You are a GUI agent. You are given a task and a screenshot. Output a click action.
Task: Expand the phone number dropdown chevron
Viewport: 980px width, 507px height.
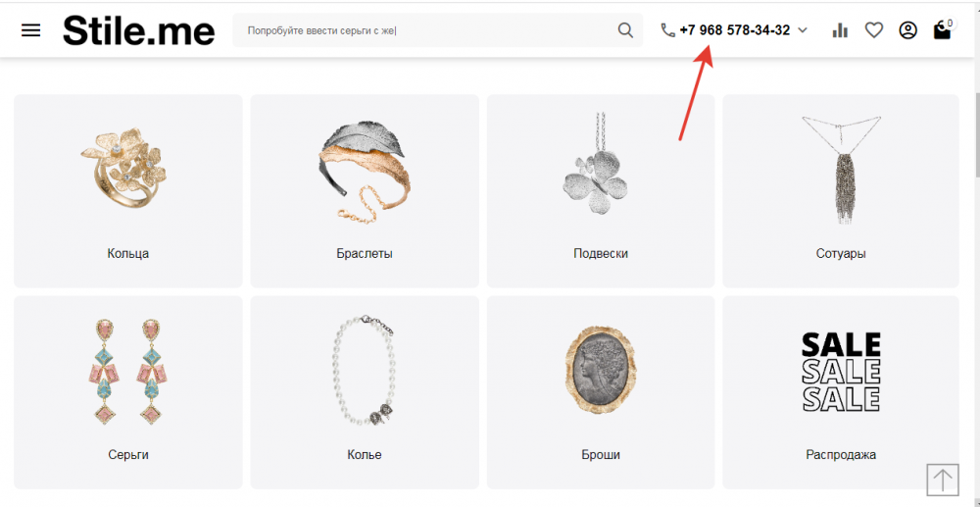tap(803, 30)
